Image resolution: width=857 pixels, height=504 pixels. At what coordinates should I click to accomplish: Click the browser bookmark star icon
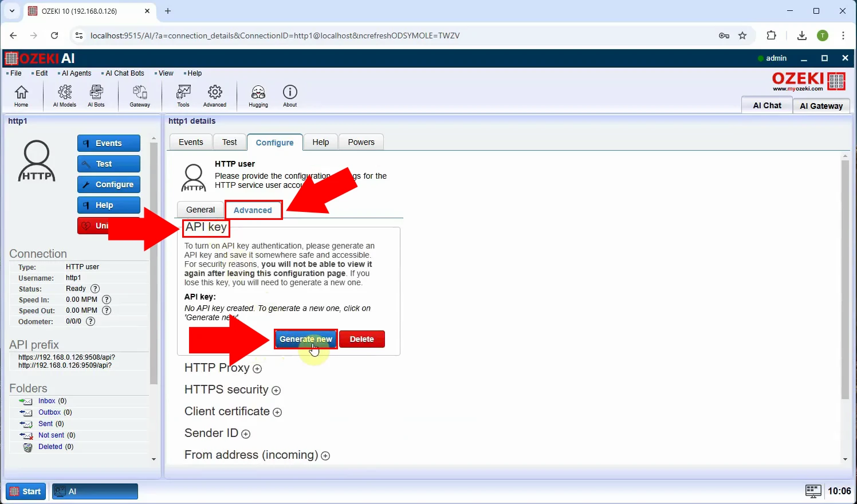click(742, 36)
